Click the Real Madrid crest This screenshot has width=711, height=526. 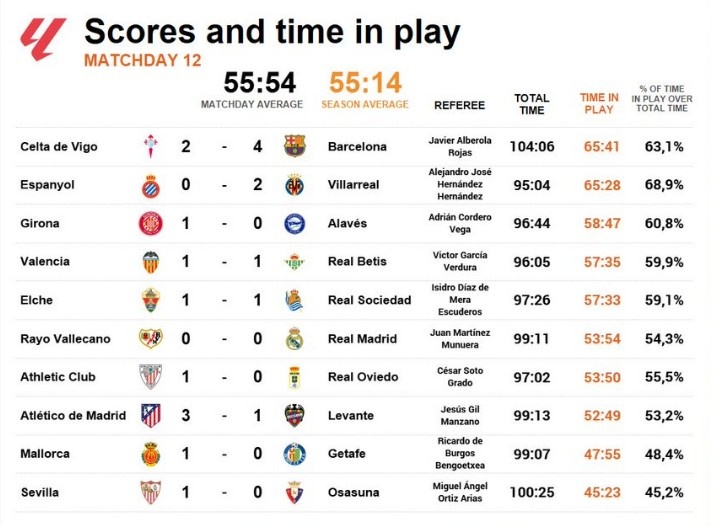(x=294, y=339)
